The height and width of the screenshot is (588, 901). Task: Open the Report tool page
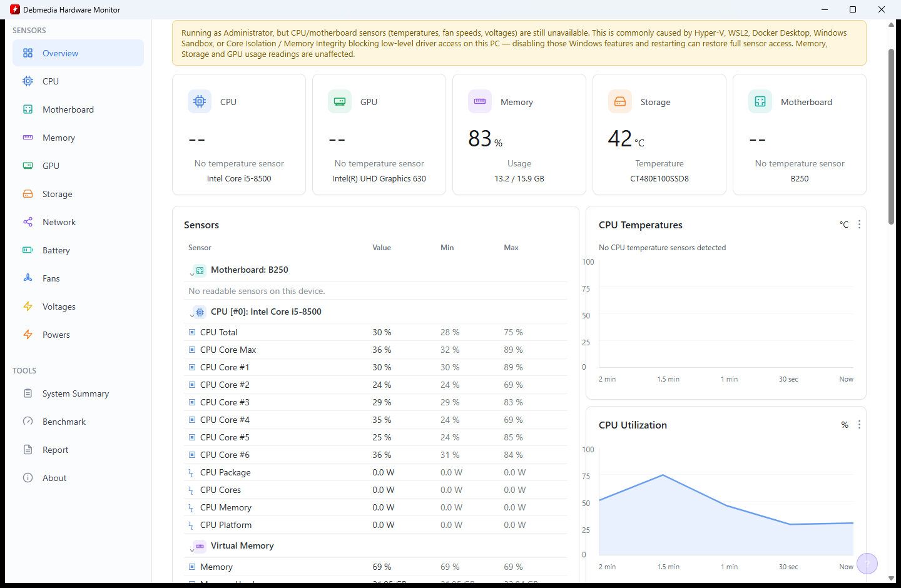pyautogui.click(x=78, y=450)
